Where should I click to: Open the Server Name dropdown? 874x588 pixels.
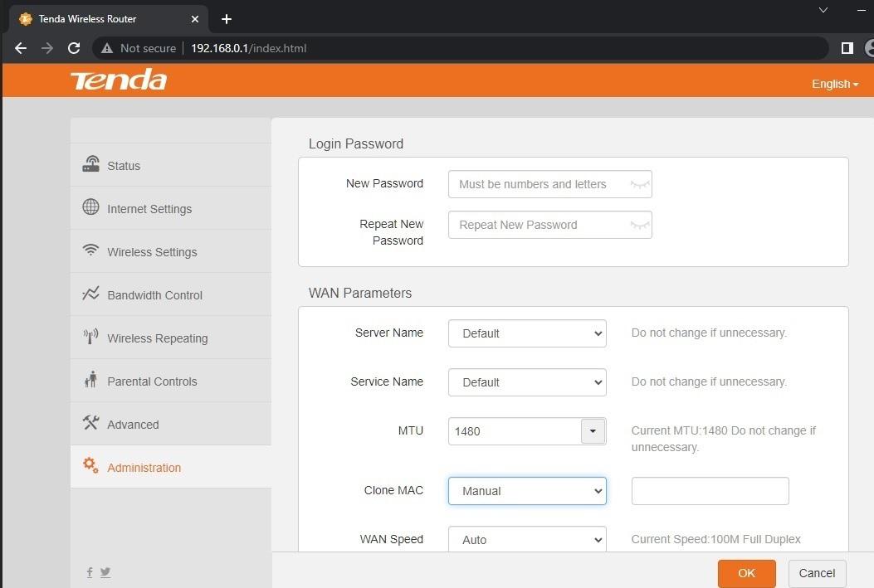click(527, 333)
